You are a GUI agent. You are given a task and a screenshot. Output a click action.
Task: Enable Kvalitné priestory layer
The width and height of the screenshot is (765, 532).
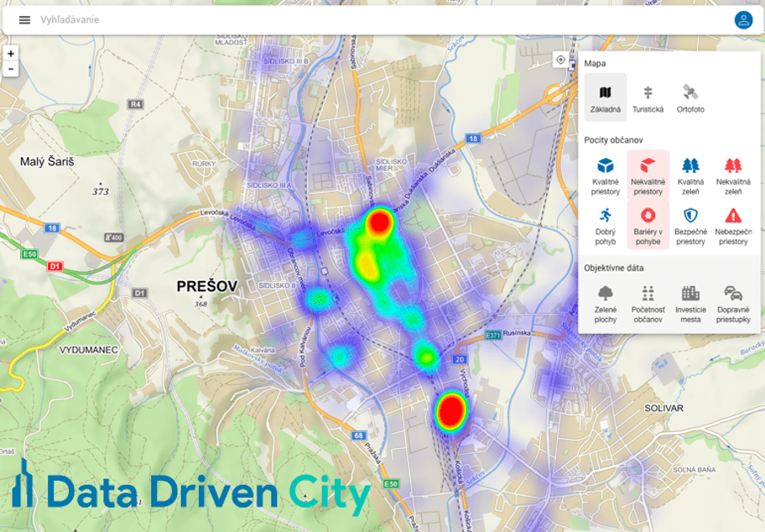pyautogui.click(x=605, y=175)
